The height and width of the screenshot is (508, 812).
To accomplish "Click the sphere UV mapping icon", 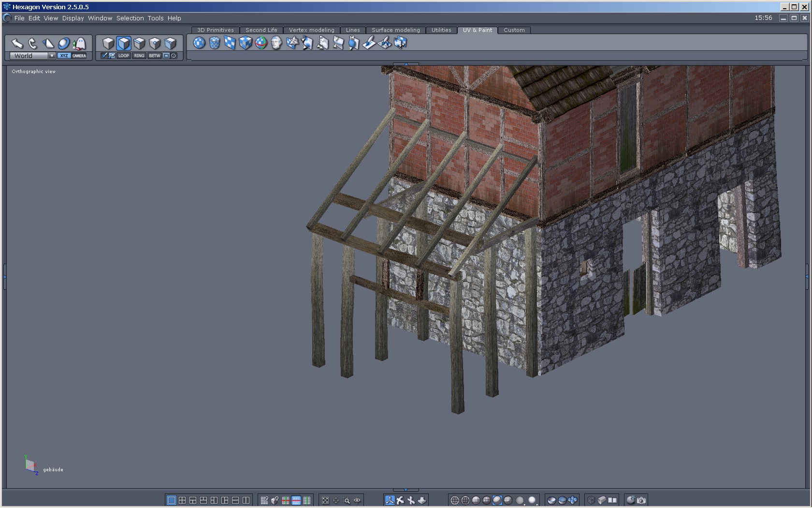I will (199, 43).
